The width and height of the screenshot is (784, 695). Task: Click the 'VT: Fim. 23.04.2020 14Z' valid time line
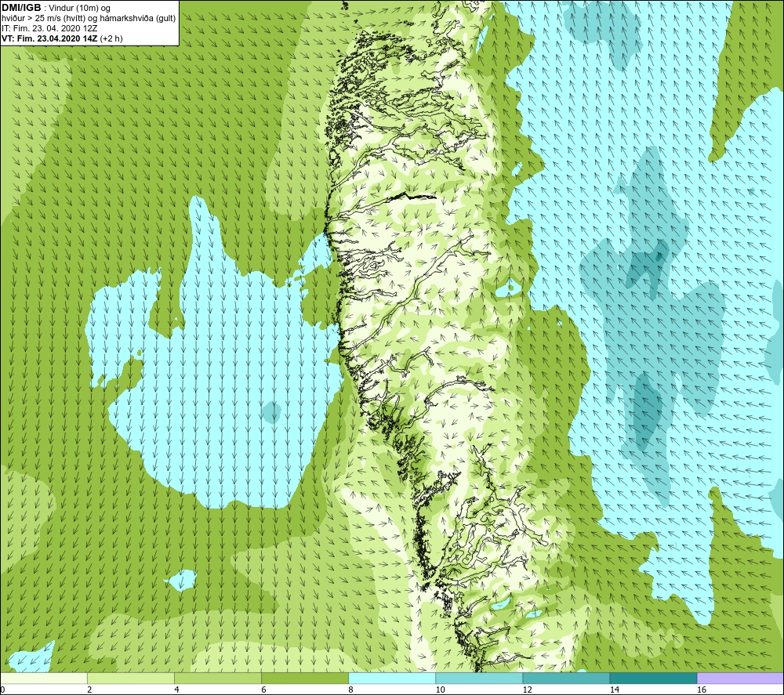[49, 38]
